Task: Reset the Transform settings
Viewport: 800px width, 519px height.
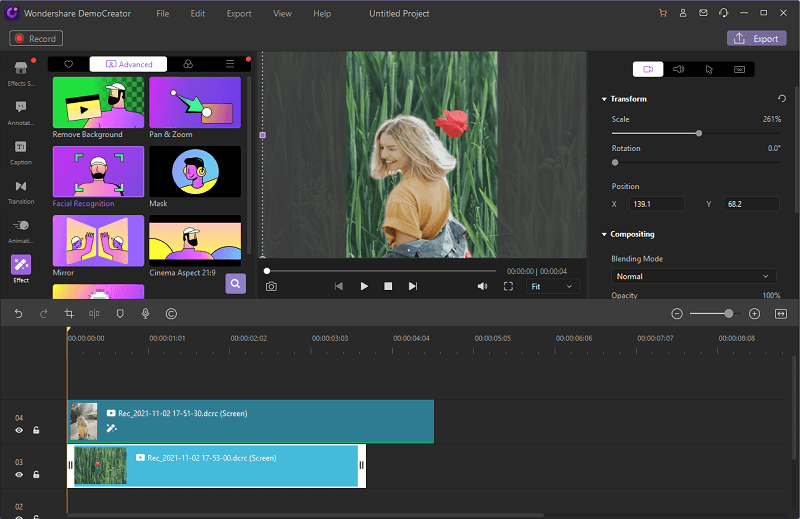Action: point(782,98)
